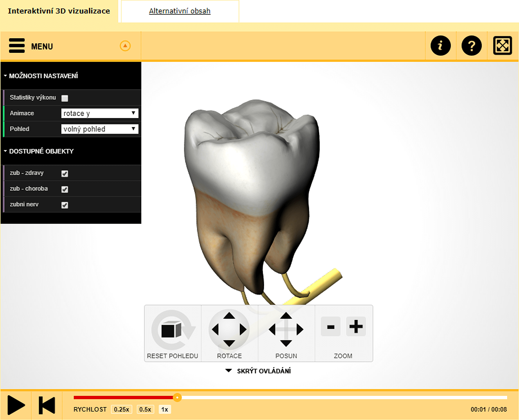Open the info panel via the i icon

click(440, 45)
